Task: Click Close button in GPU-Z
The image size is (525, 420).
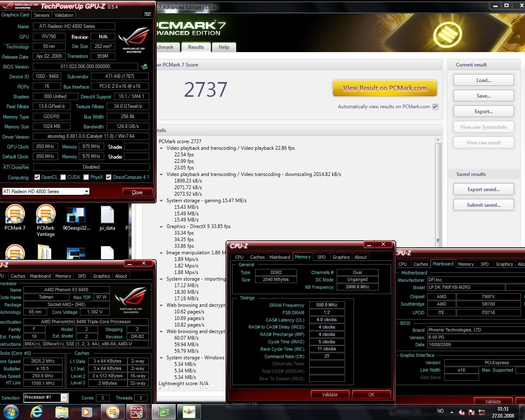Action: [137, 192]
